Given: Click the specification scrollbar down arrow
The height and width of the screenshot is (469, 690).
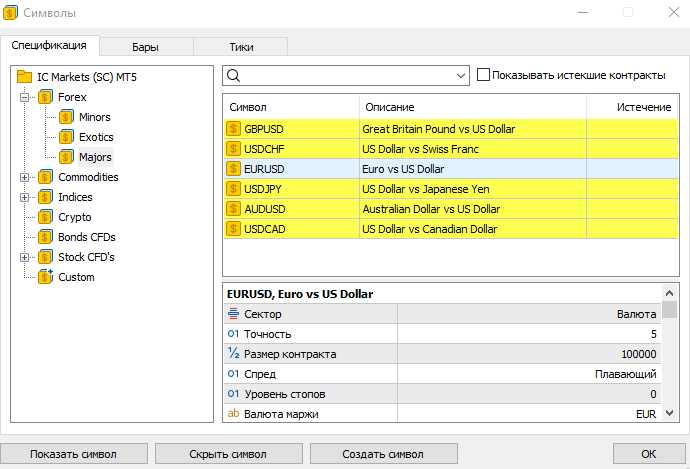Looking at the screenshot, I should pyautogui.click(x=669, y=413).
